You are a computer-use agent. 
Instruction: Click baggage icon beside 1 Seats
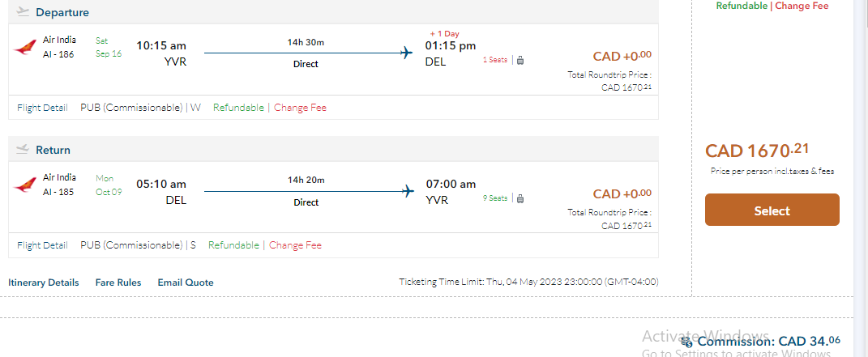pos(520,60)
